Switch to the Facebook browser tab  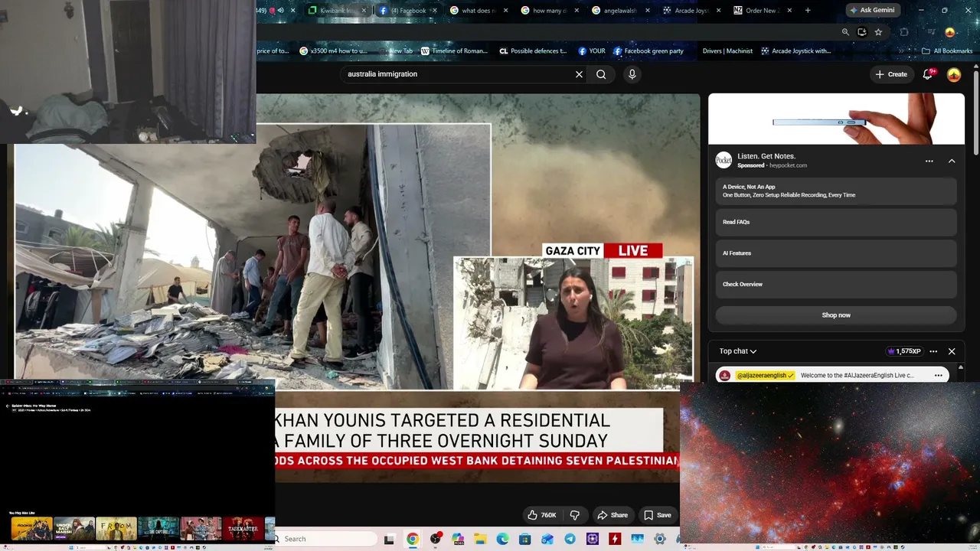[407, 11]
